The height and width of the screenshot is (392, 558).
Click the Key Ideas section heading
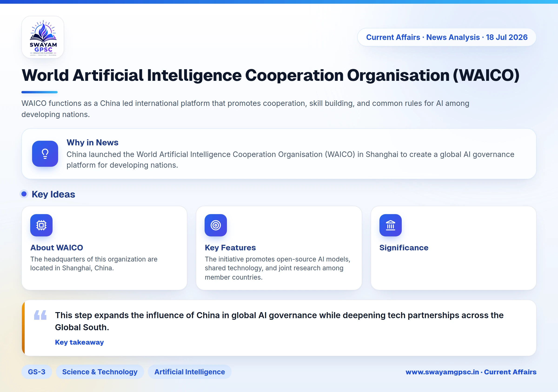click(x=53, y=194)
